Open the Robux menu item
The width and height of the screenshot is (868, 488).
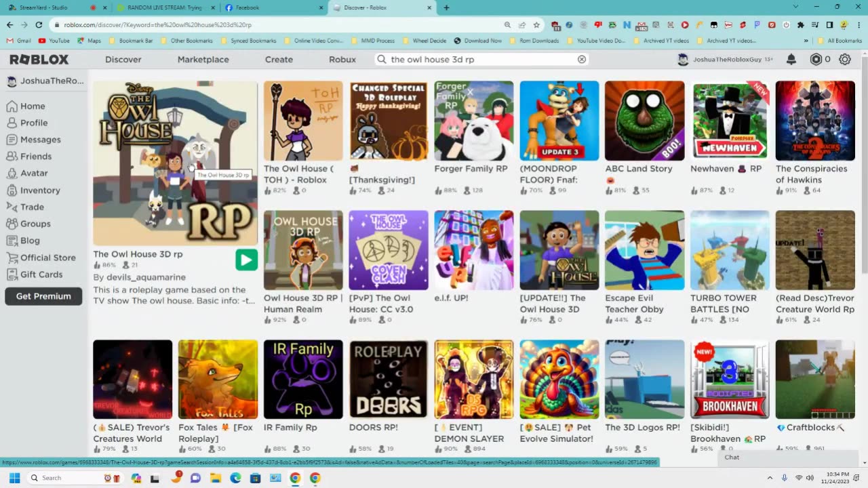(x=342, y=60)
